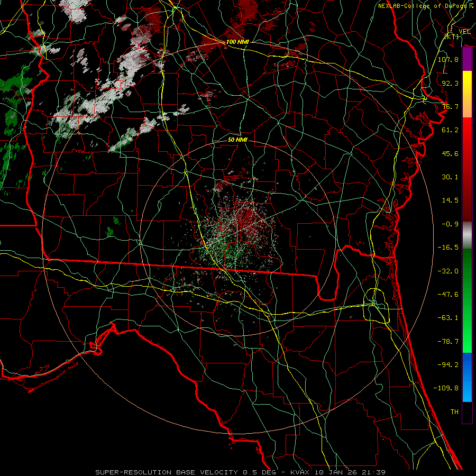The height and width of the screenshot is (476, 476).
Task: Select the -63.1 velocity legend value
Action: pos(448,318)
